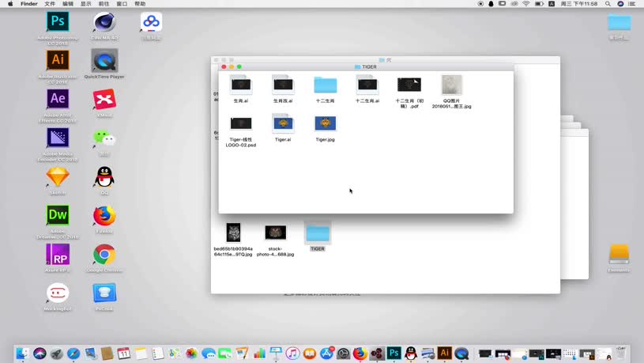The width and height of the screenshot is (644, 363).
Task: Open Launchpad rocket in the Dock
Action: click(57, 354)
